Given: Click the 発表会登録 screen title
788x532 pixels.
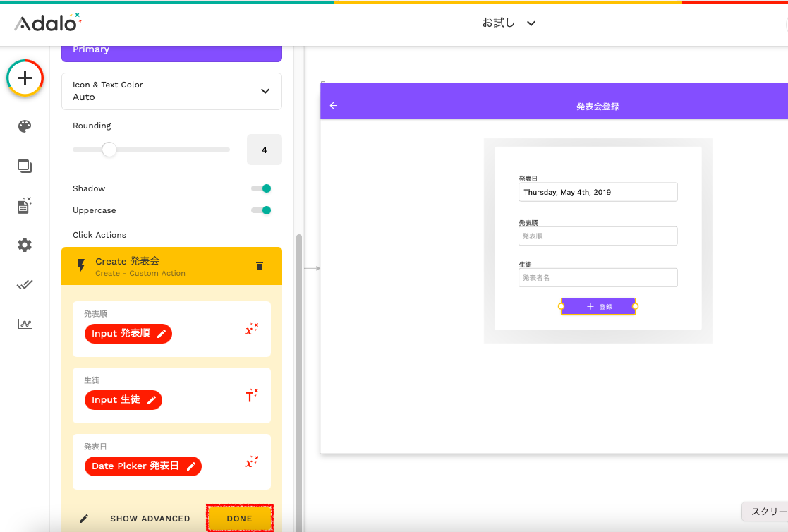Looking at the screenshot, I should tap(598, 107).
